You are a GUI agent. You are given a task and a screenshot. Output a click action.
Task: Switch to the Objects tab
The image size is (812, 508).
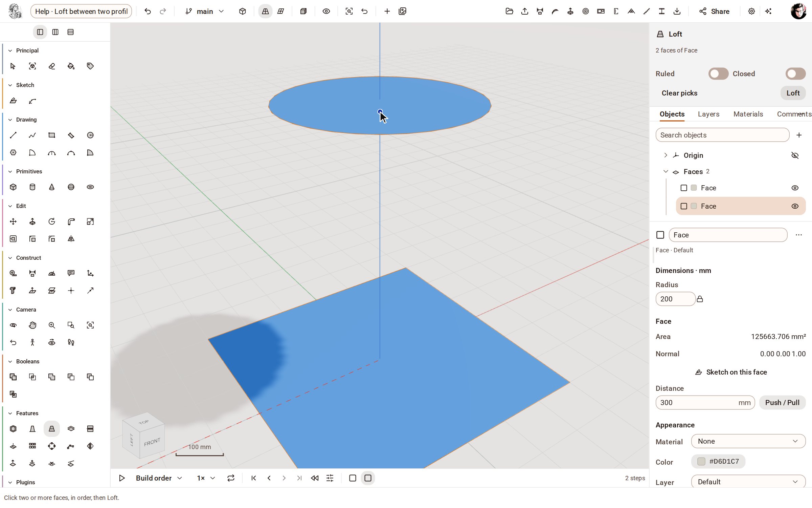672,114
